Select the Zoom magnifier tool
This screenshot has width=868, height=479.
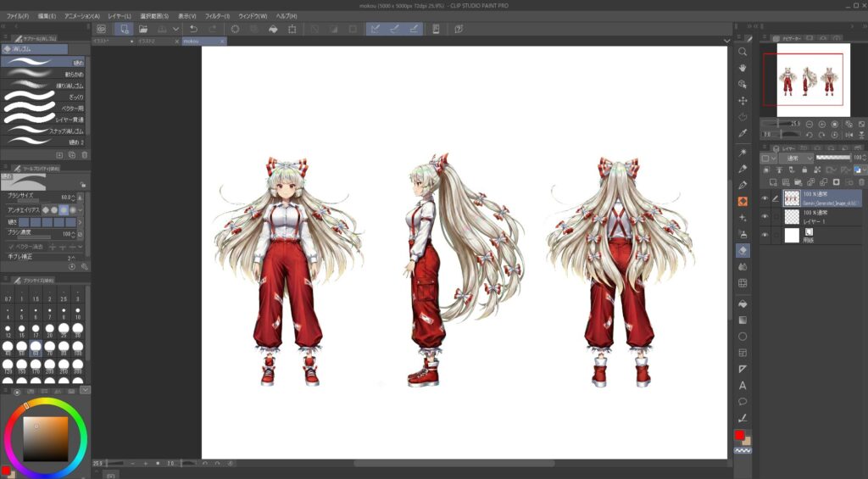tap(743, 52)
